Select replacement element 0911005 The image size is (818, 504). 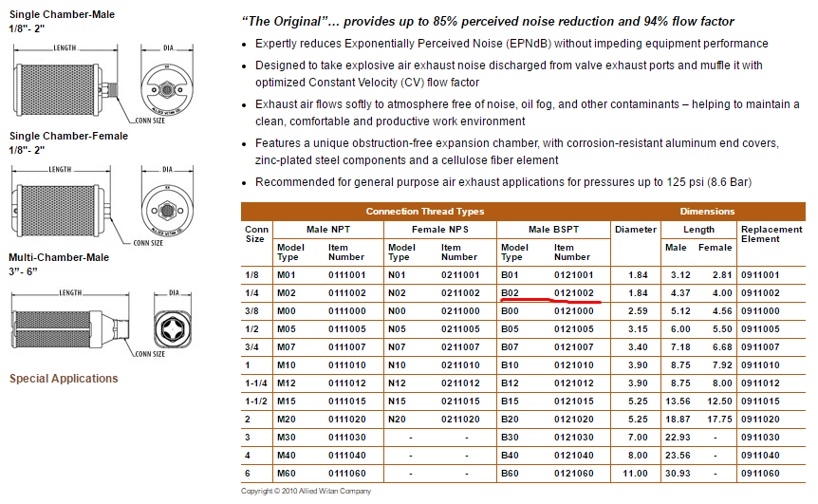click(x=760, y=329)
